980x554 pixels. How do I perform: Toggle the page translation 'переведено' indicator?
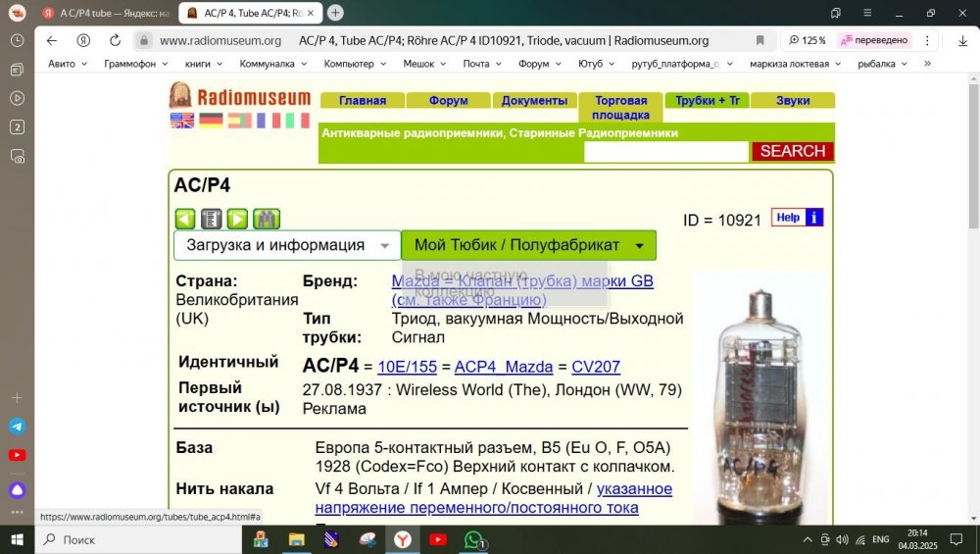point(874,40)
